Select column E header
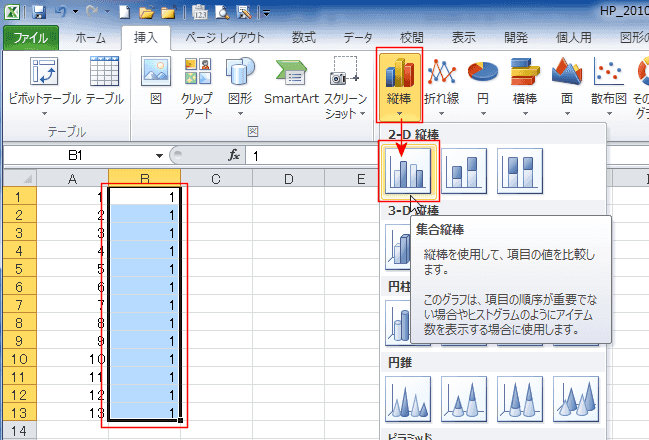 coord(352,178)
